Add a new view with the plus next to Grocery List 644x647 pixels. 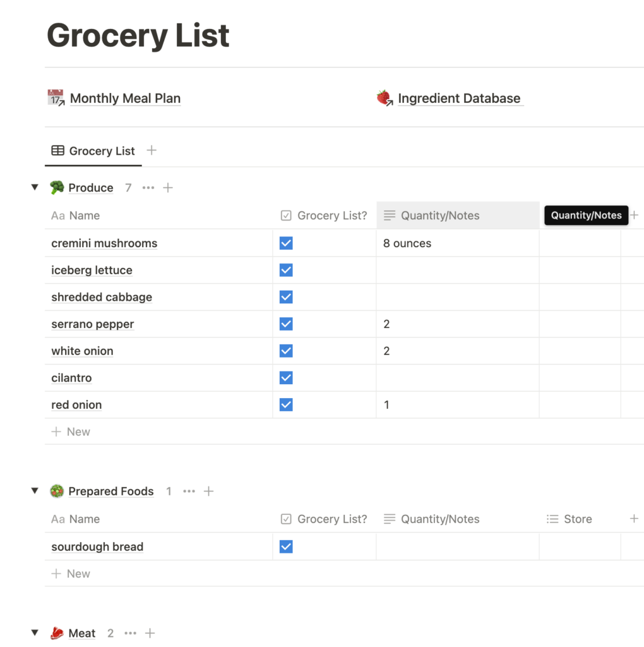click(151, 150)
